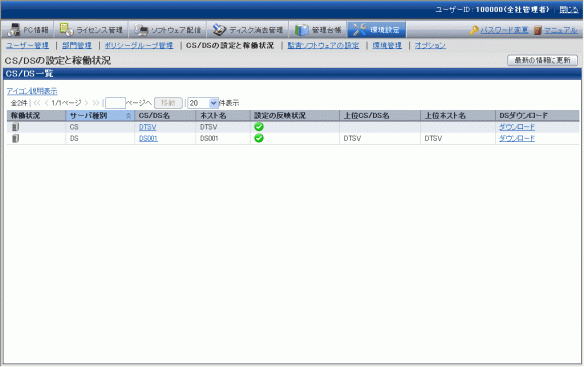Click the server status icon in CS row
The width and height of the screenshot is (584, 367).
15,127
